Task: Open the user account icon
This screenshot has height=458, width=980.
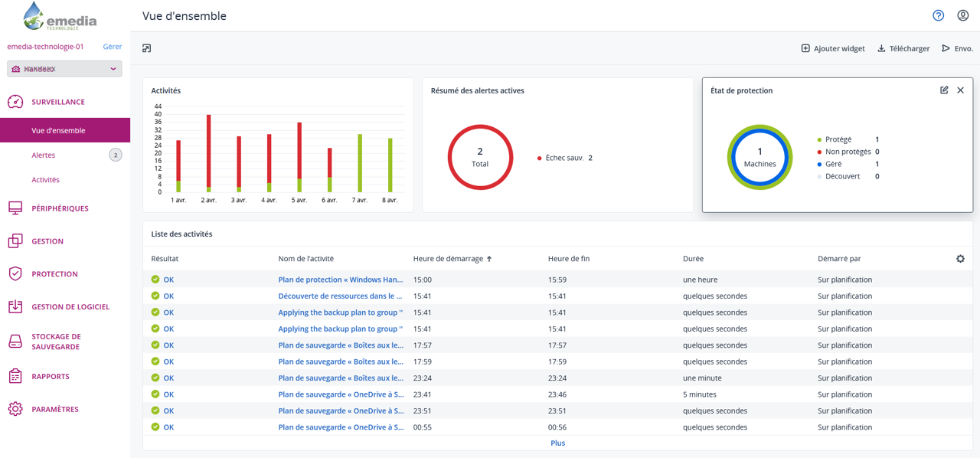Action: pyautogui.click(x=963, y=15)
